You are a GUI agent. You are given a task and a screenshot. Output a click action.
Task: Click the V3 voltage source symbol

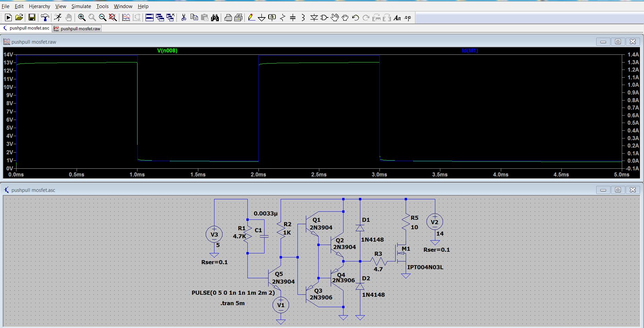pos(214,234)
